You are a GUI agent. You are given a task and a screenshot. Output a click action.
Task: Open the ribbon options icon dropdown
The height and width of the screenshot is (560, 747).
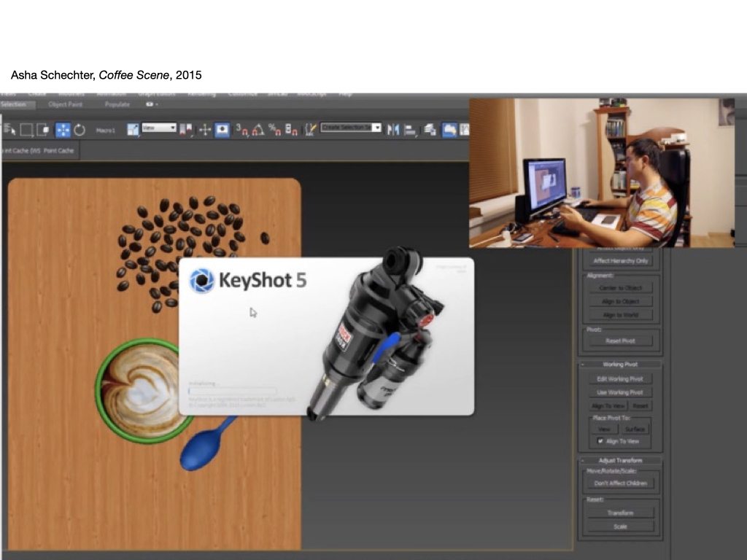[x=152, y=104]
